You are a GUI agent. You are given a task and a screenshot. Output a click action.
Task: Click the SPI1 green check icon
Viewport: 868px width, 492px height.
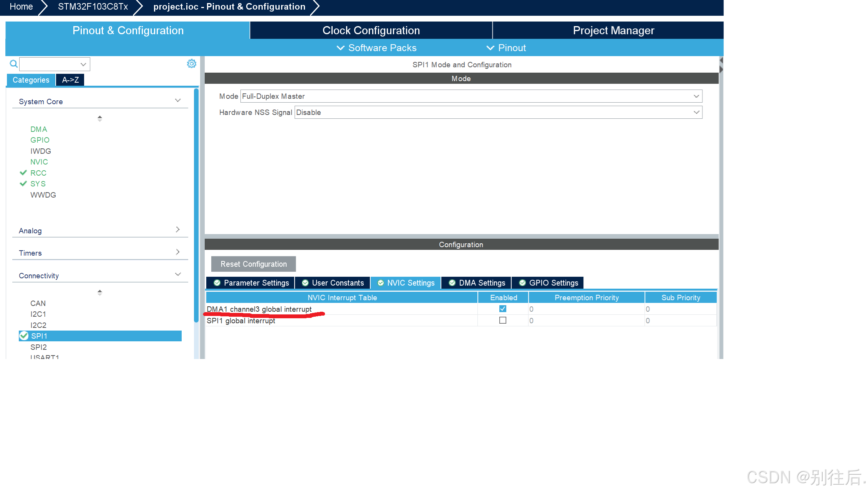pos(24,336)
